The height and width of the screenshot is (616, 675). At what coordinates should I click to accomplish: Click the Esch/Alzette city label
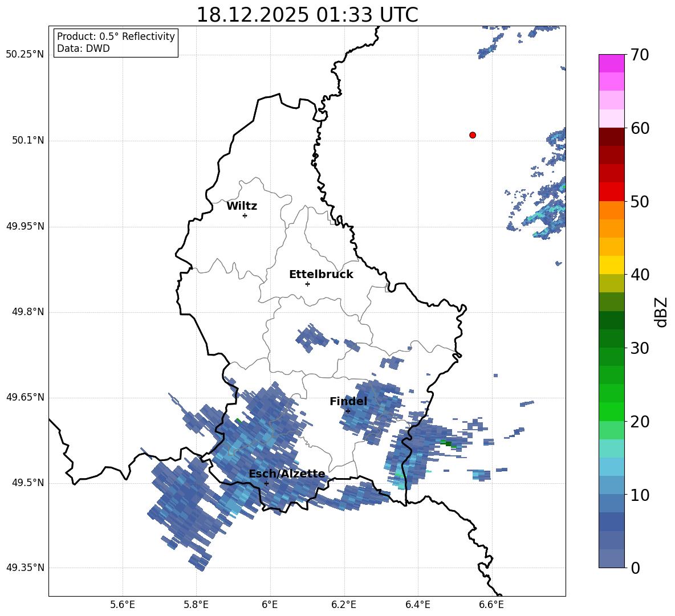287,474
